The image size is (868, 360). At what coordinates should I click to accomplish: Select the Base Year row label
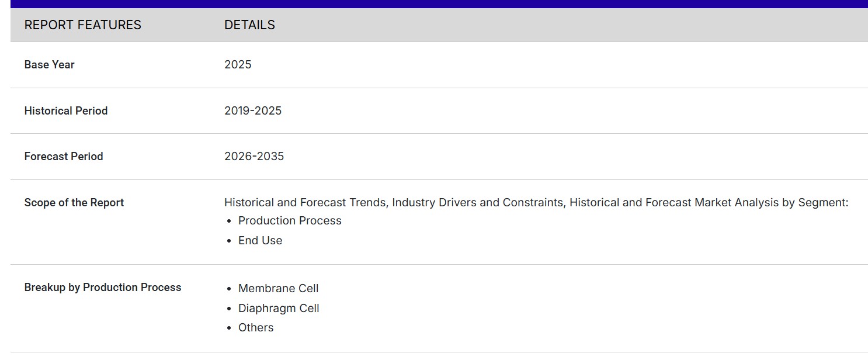[x=50, y=65]
